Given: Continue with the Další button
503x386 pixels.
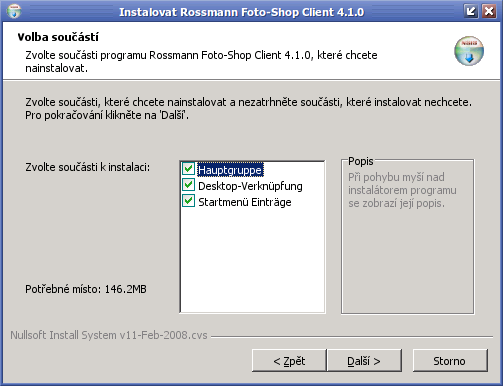Looking at the screenshot, I should (364, 360).
